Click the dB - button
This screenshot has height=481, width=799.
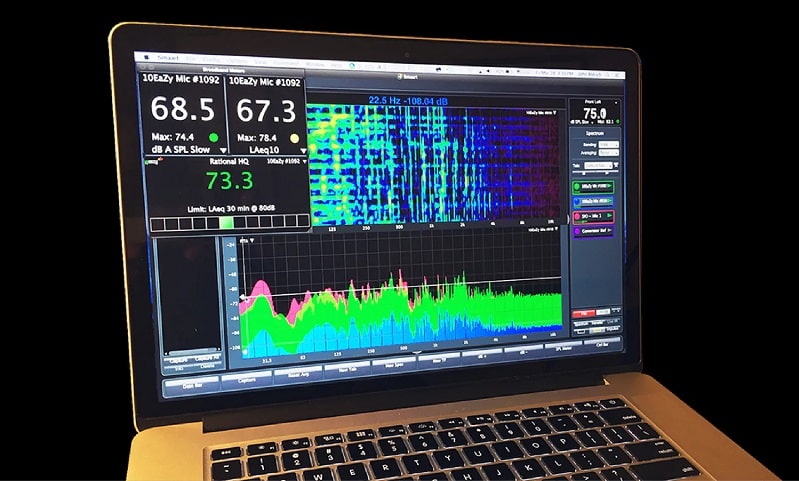(x=523, y=351)
